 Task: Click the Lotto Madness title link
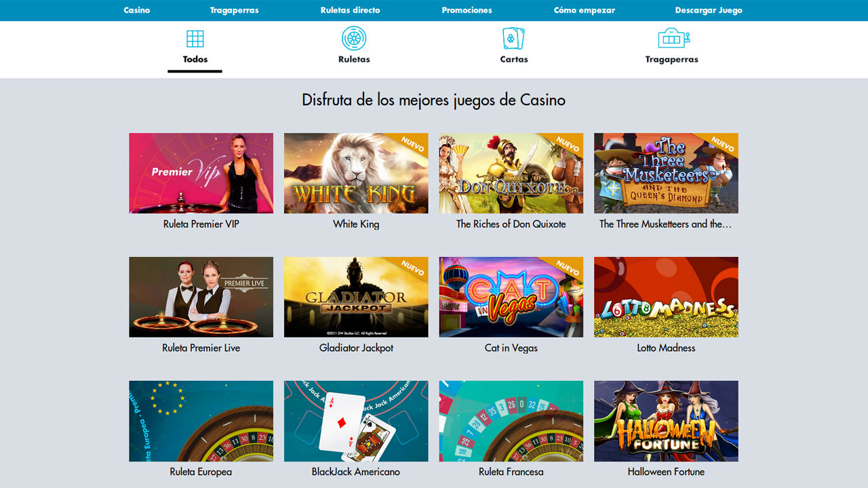tap(666, 348)
